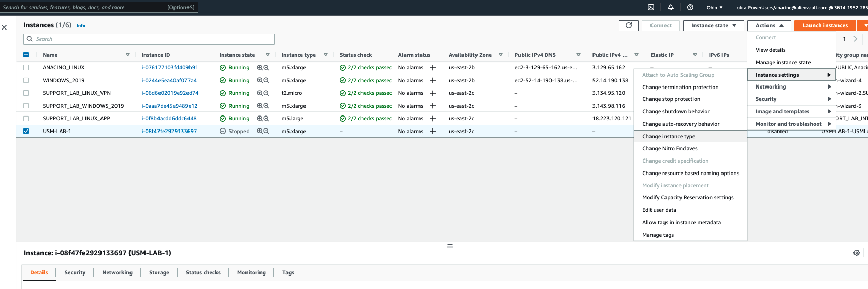Select Edit user data menu item
The height and width of the screenshot is (289, 868).
click(x=690, y=210)
